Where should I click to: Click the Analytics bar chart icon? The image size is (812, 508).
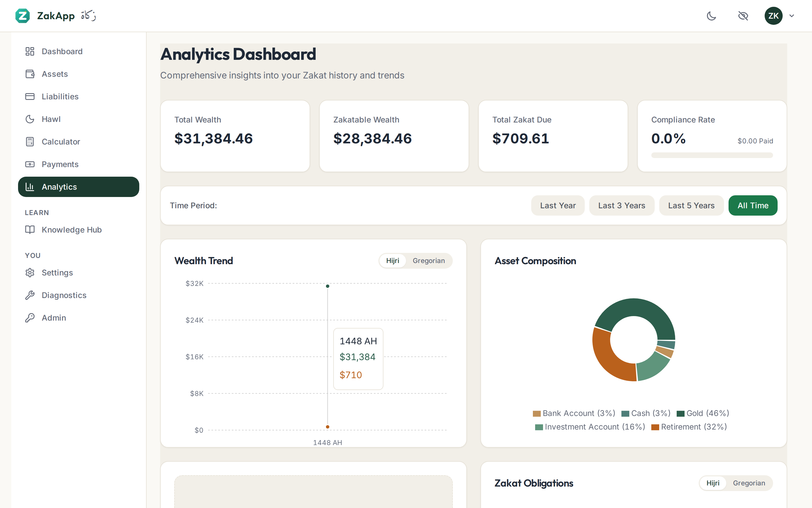click(30, 187)
